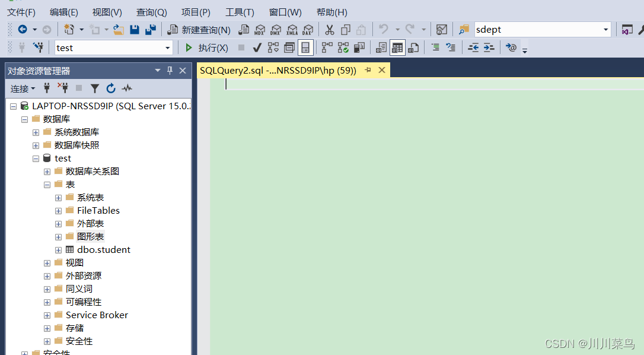Click the open file folder icon
Image resolution: width=644 pixels, height=355 pixels.
[x=119, y=30]
